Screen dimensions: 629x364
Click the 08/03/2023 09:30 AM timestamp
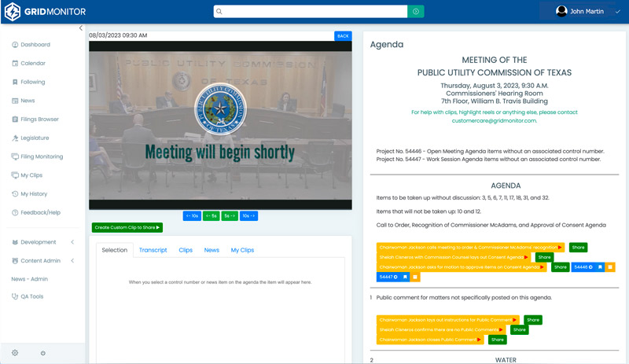click(118, 35)
